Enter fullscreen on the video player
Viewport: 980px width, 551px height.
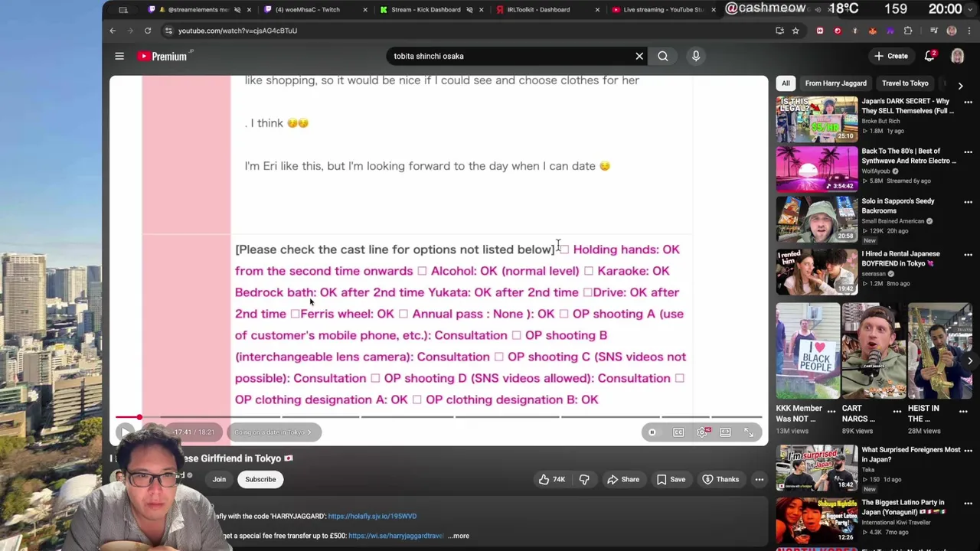coord(749,432)
